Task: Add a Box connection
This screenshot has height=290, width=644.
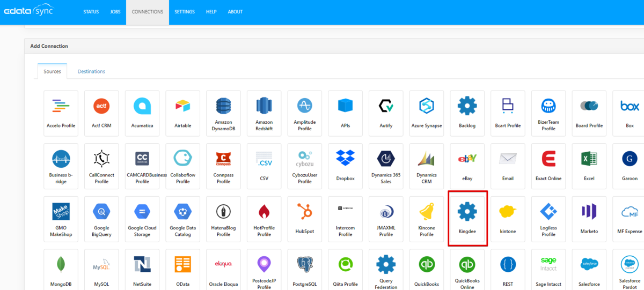Action: click(x=630, y=113)
